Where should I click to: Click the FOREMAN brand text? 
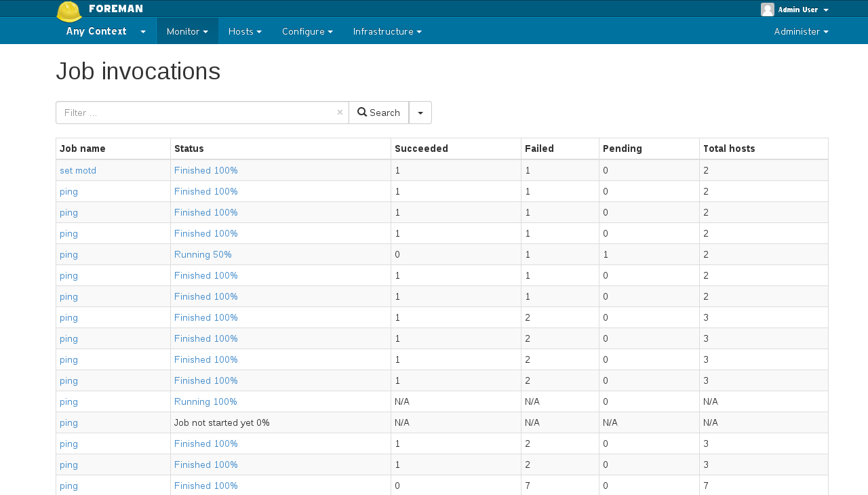pyautogui.click(x=116, y=9)
